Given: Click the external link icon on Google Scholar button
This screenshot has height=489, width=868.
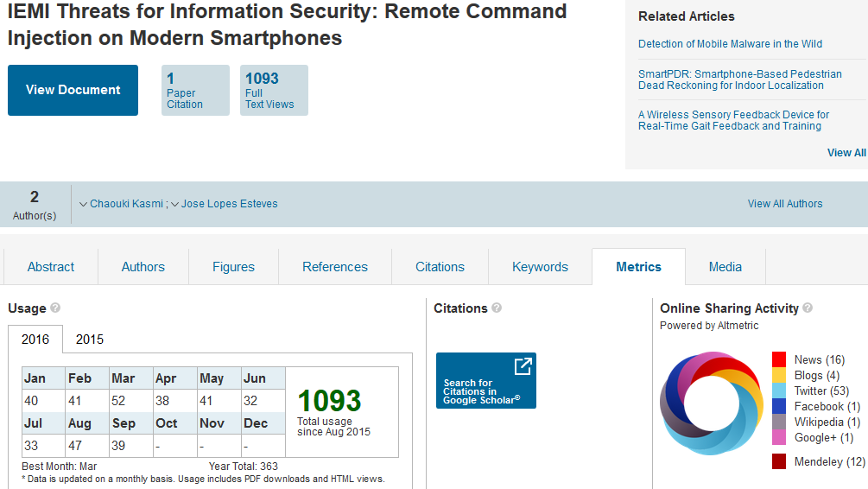Looking at the screenshot, I should [x=523, y=366].
